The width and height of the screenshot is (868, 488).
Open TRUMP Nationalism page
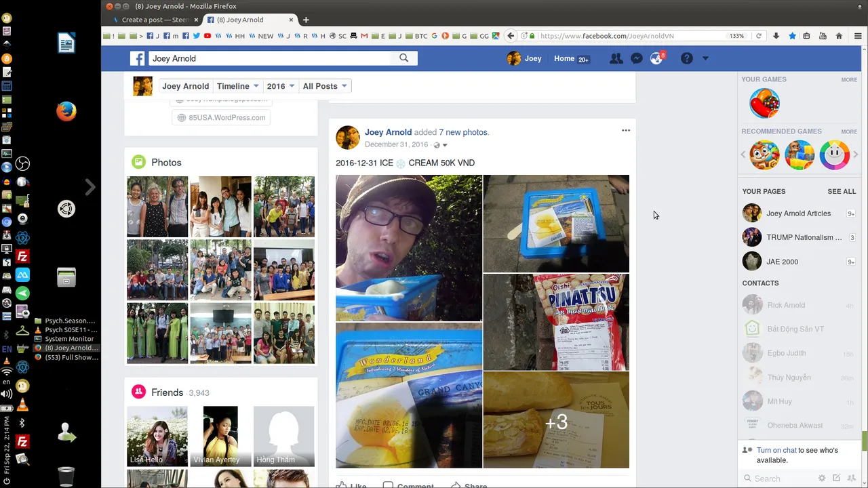pos(799,237)
